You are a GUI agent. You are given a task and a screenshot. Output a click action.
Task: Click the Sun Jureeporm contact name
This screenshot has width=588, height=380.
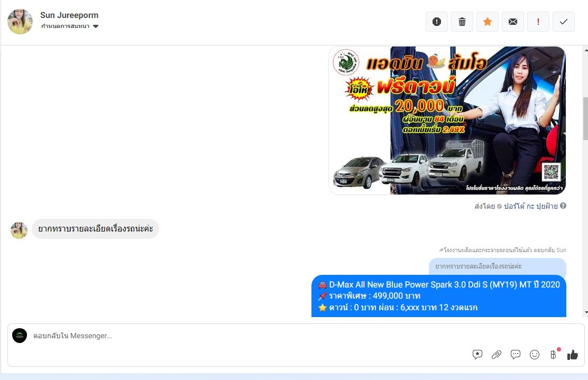[x=69, y=15]
